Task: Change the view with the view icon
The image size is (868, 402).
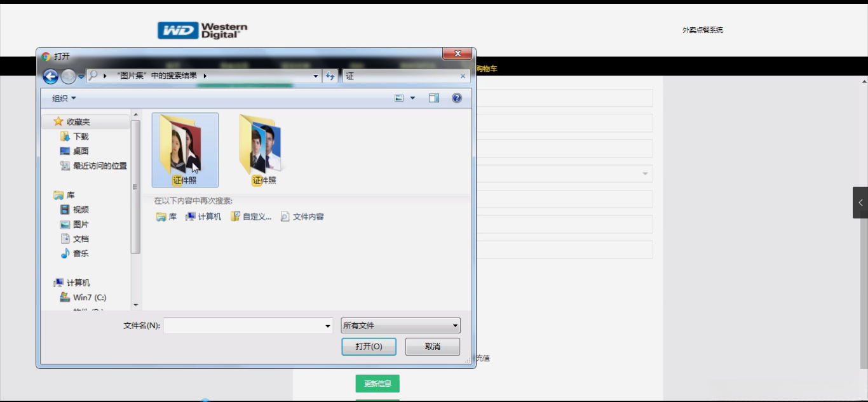Action: 399,98
